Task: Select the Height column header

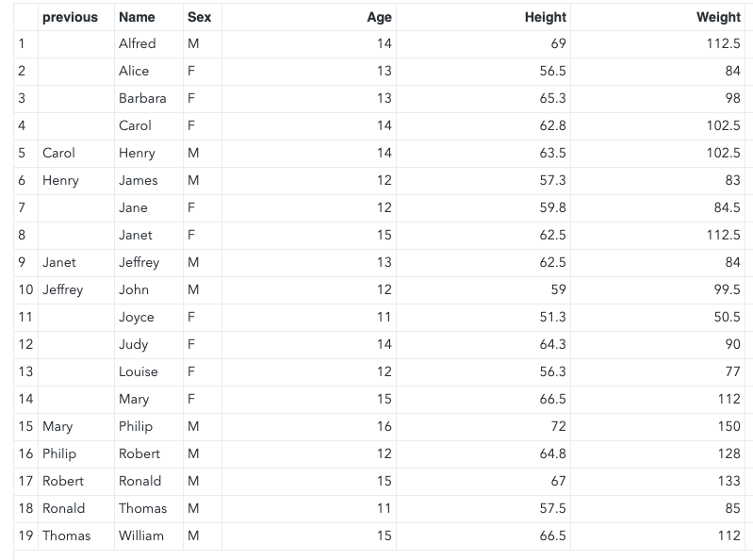Action: click(x=545, y=17)
